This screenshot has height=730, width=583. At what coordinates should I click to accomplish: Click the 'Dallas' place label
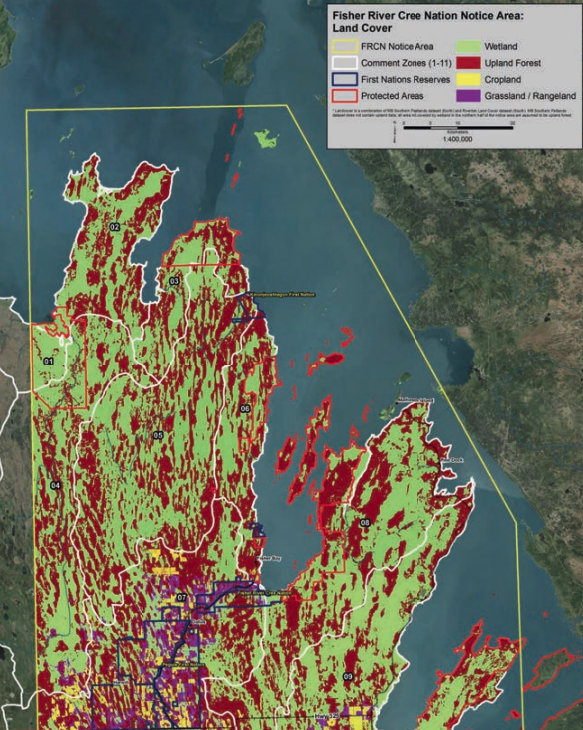pos(198,622)
